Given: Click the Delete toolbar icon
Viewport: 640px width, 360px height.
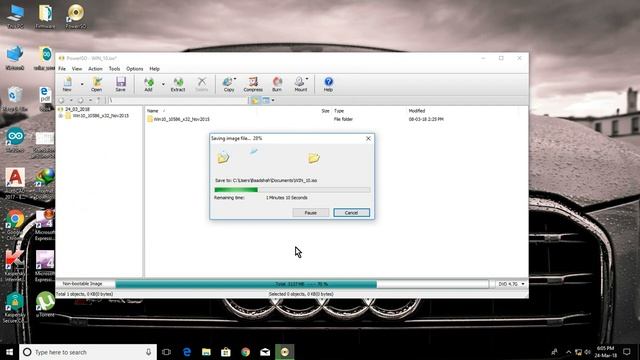Looking at the screenshot, I should click(x=202, y=84).
